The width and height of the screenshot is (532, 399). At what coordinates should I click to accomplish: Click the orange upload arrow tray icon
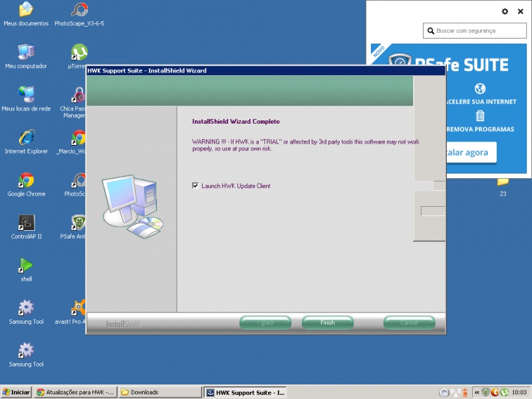tap(465, 392)
